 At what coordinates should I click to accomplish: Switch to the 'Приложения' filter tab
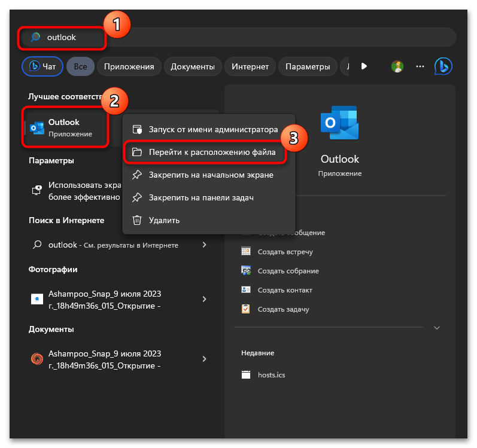point(129,66)
